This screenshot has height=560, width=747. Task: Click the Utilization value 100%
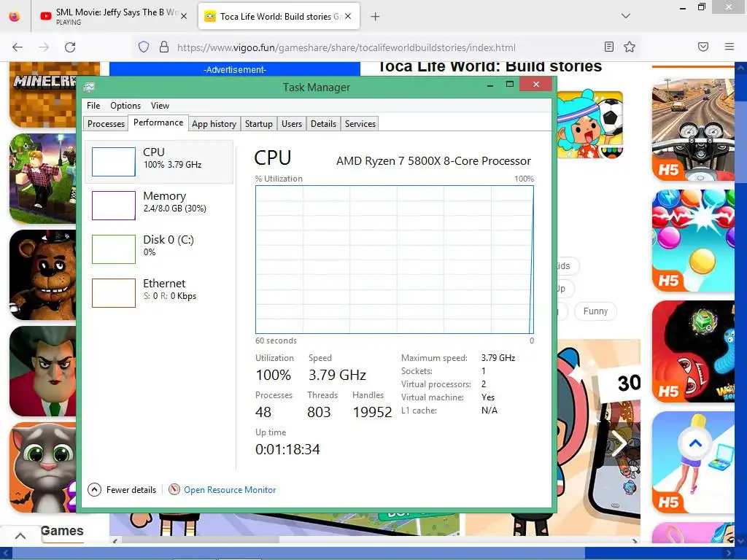coord(273,375)
